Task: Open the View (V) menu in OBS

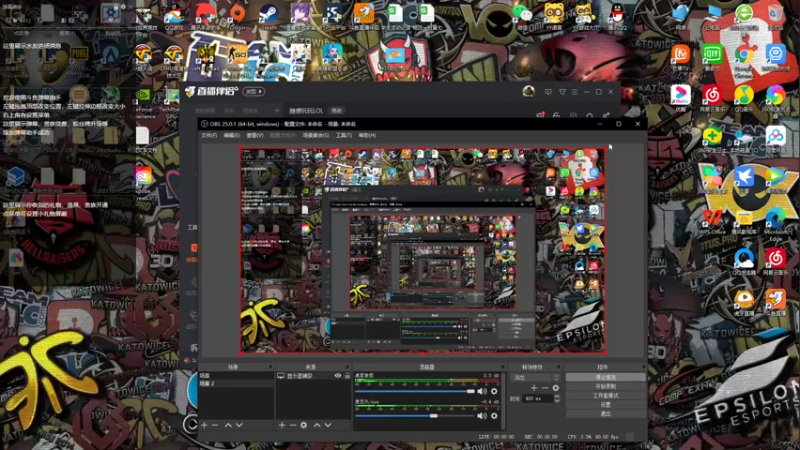Action: (x=255, y=136)
